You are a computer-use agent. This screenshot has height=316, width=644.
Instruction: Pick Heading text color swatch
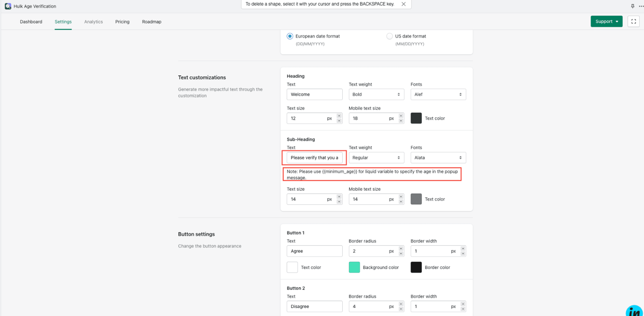(x=416, y=118)
